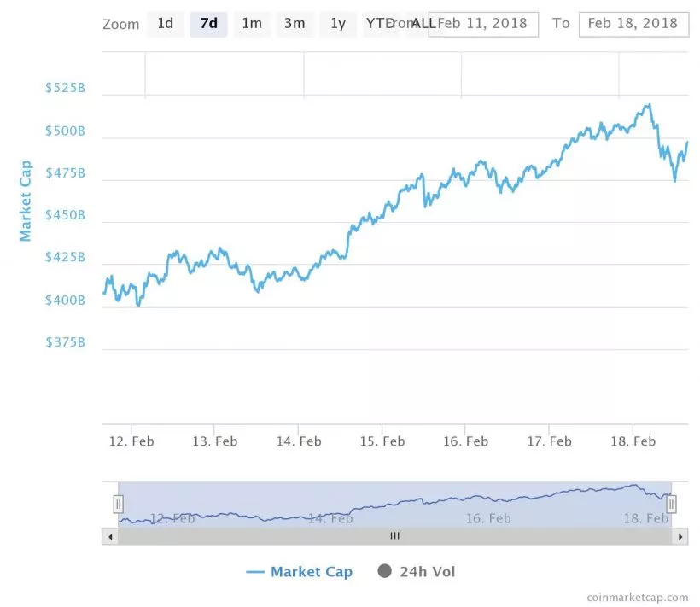Choose the 3m zoom range
The width and height of the screenshot is (700, 607).
pyautogui.click(x=295, y=24)
